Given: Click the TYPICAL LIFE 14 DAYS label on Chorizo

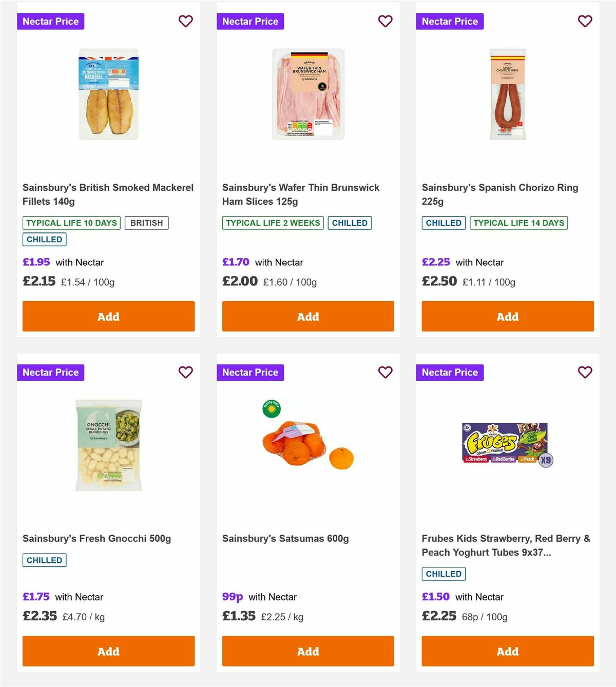Looking at the screenshot, I should tap(518, 223).
